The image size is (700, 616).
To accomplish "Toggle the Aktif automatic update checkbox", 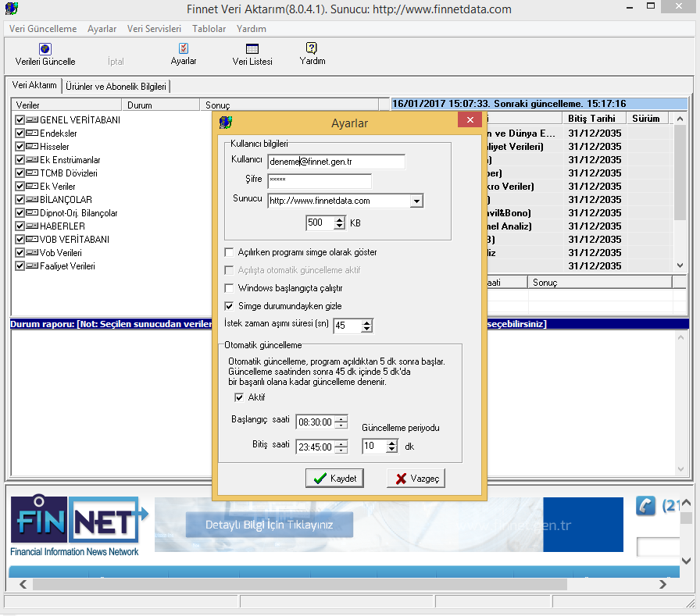I will [239, 397].
